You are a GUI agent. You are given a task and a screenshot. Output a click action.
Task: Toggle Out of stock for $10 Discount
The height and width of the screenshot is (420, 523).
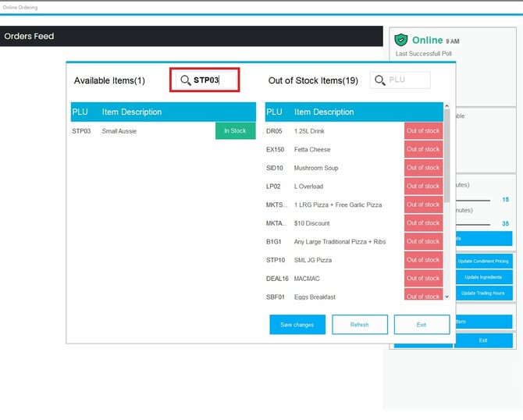pyautogui.click(x=423, y=222)
